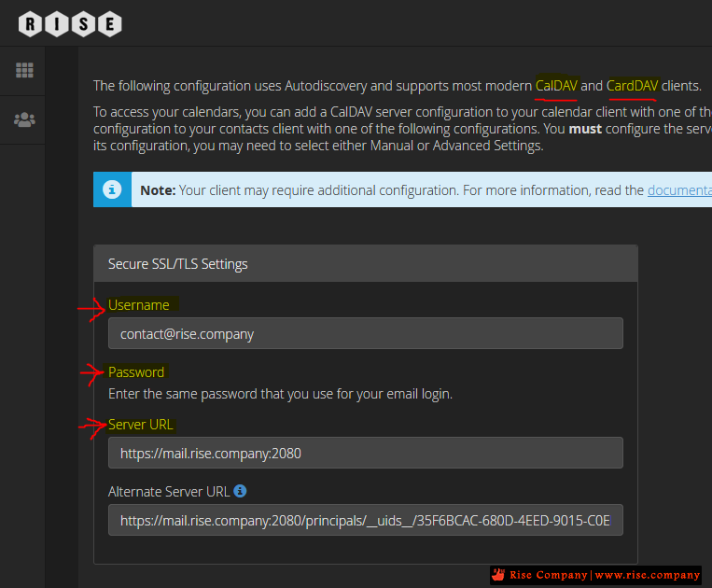Click the RISE logo in header
Viewport: 712px width, 588px height.
[x=70, y=24]
